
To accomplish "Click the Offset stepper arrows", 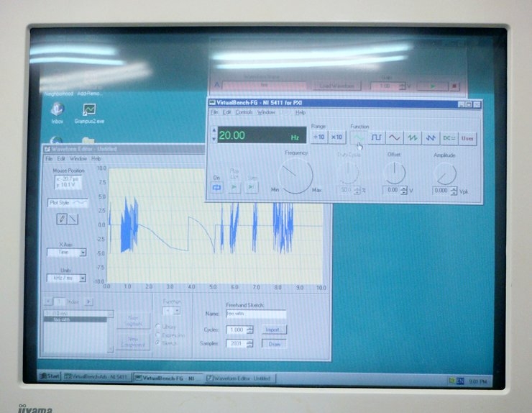I will (x=403, y=190).
